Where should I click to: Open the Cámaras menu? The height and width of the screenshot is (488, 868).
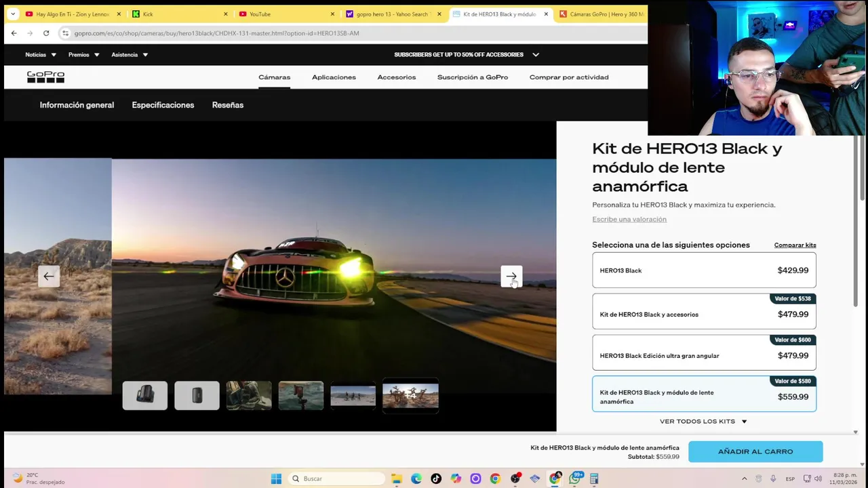tap(274, 77)
